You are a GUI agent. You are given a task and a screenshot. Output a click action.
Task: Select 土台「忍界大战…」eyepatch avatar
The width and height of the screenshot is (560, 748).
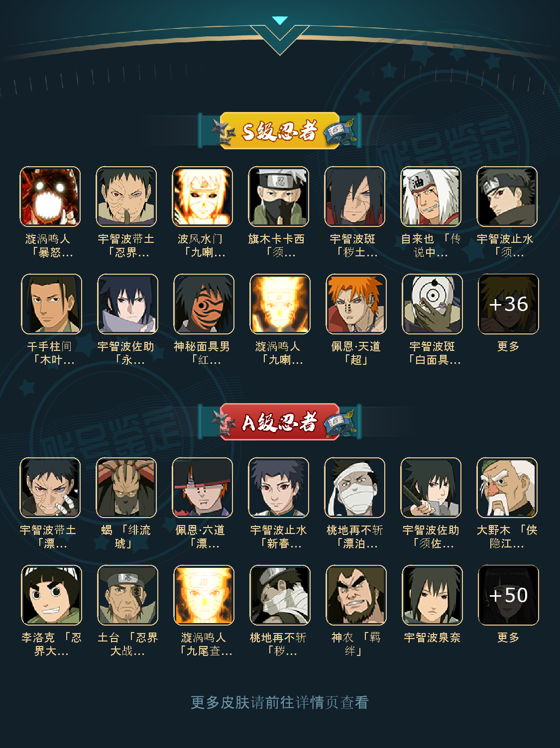pyautogui.click(x=127, y=595)
